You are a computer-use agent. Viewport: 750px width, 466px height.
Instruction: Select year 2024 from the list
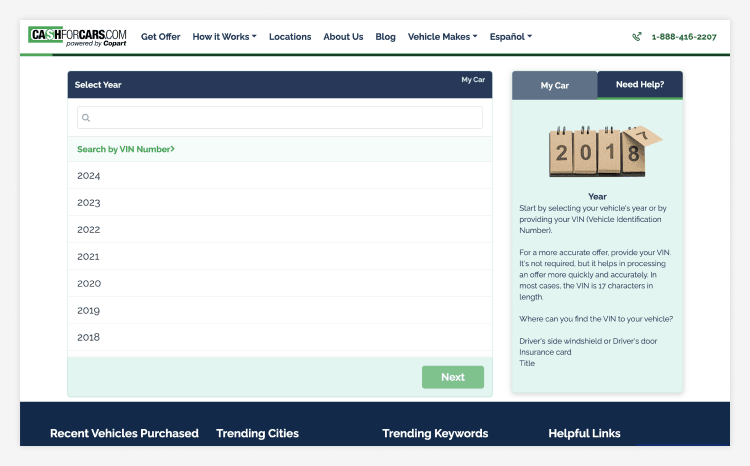pos(89,176)
